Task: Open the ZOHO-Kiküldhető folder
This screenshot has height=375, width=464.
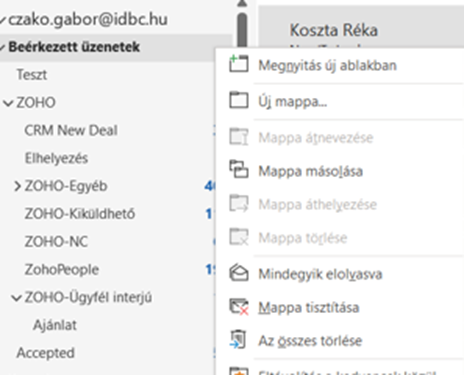Action: coord(80,214)
